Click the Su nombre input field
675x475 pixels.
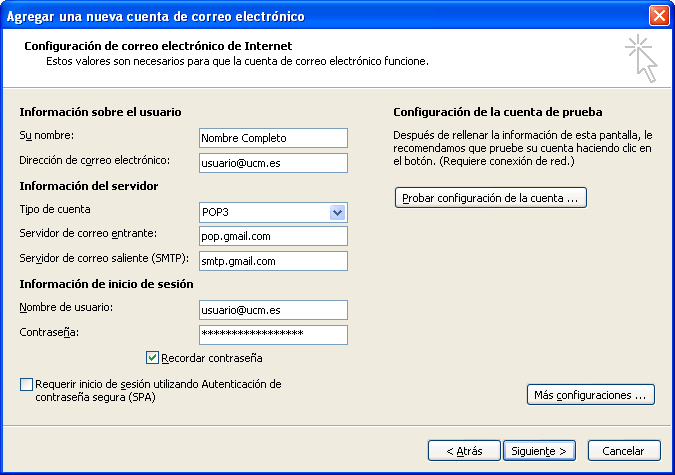point(273,138)
